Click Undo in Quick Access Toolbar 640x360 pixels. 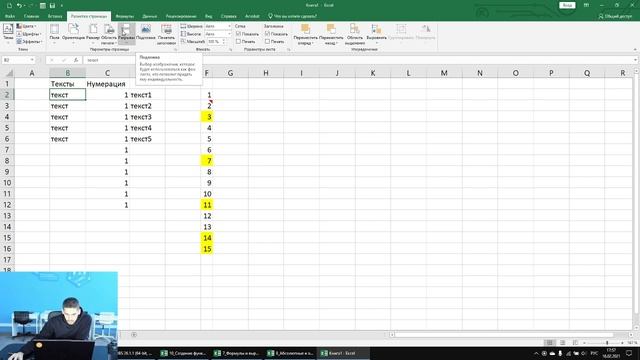click(19, 5)
